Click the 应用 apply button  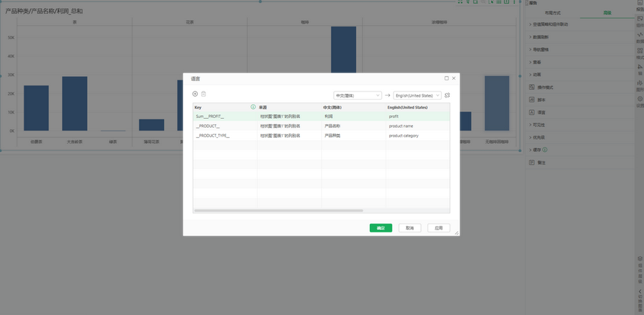(438, 228)
